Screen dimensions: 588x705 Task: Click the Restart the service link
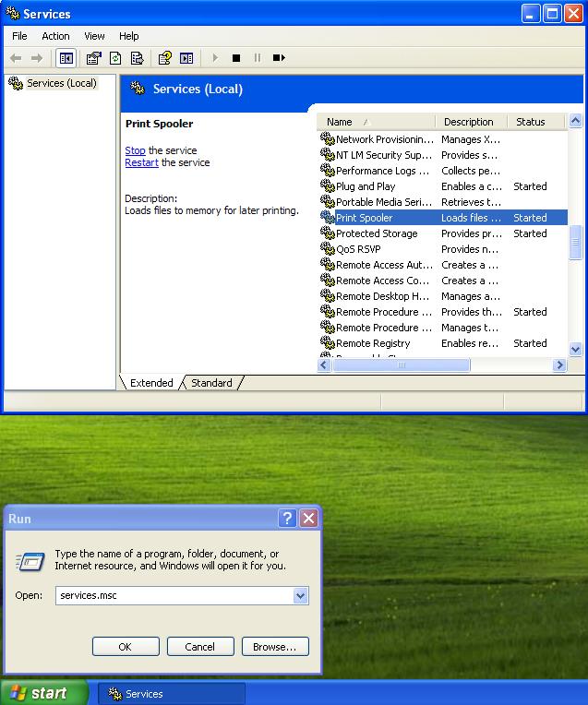[x=141, y=162]
